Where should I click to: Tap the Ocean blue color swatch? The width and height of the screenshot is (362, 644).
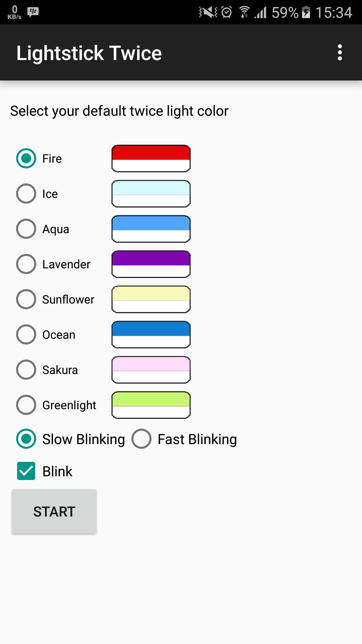(151, 334)
